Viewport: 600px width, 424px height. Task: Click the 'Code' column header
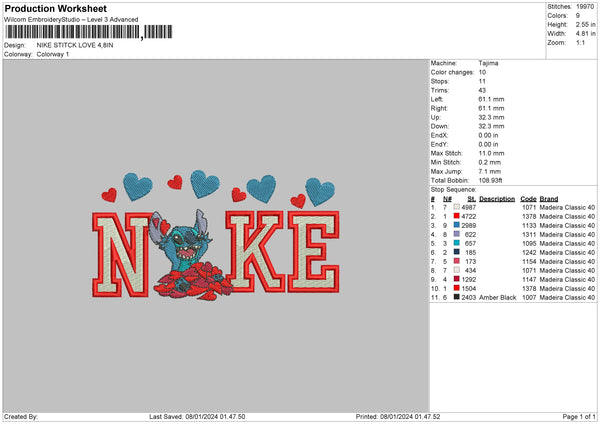coord(528,199)
